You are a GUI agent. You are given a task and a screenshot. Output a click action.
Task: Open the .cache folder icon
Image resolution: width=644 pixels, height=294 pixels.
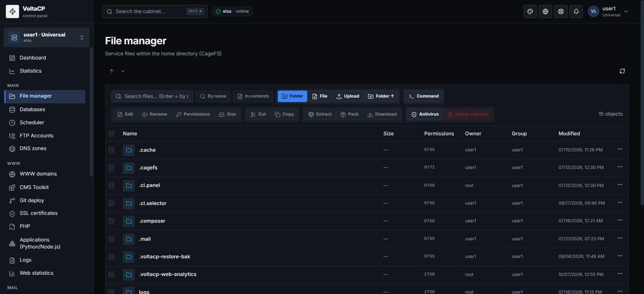coord(129,150)
